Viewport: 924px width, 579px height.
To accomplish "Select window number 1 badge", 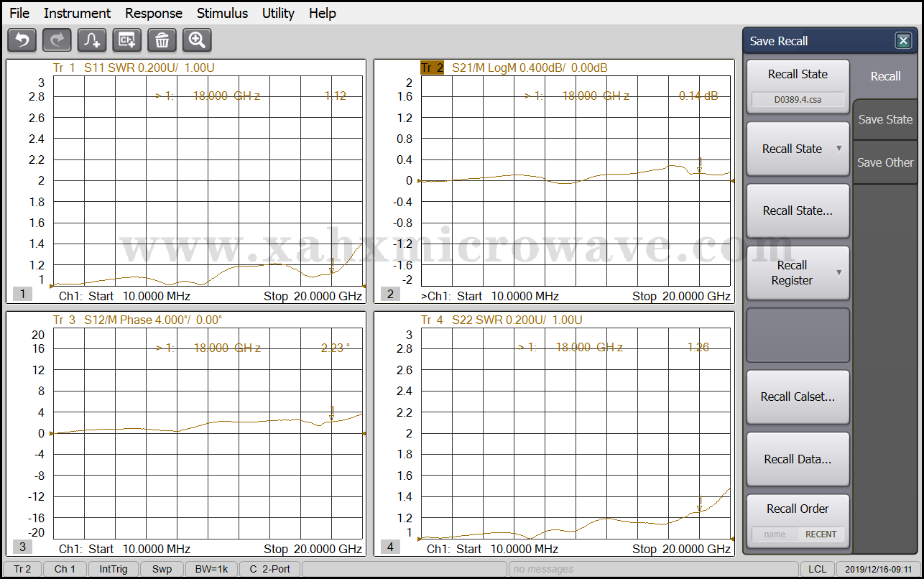I will (x=22, y=294).
